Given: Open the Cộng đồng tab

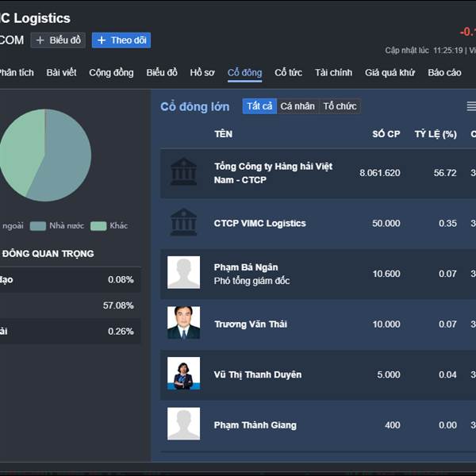Looking at the screenshot, I should (x=111, y=72).
